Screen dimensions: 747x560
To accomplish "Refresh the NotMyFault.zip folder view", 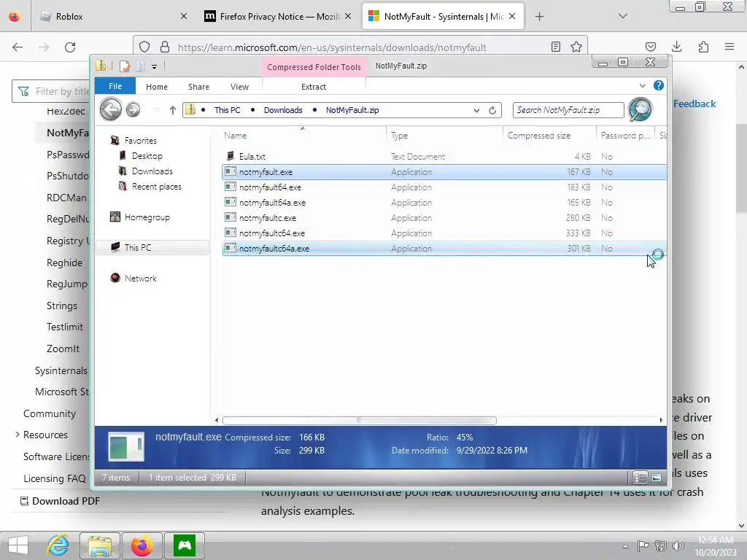I will coord(492,111).
